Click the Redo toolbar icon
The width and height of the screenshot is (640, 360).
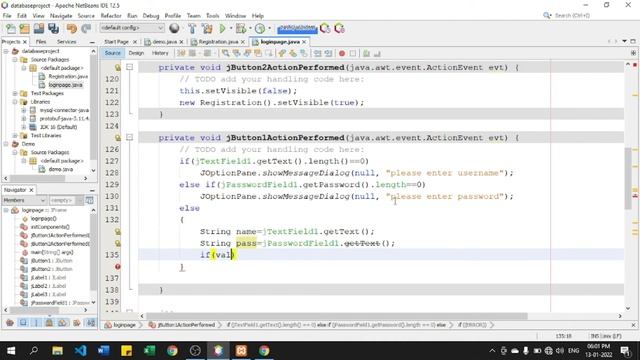pos(86,28)
